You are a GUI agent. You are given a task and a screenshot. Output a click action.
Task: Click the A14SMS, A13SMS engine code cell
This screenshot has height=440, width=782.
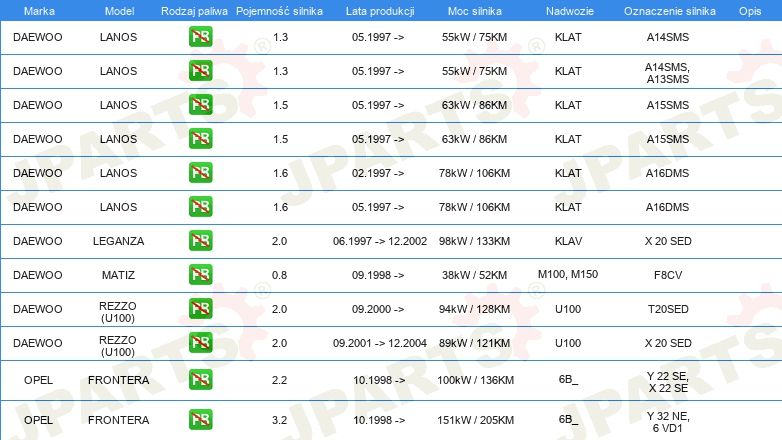coord(667,73)
